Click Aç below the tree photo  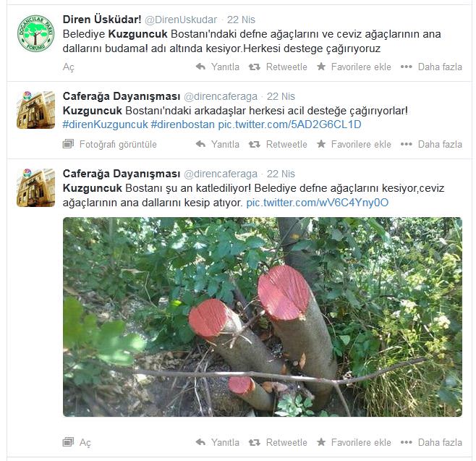point(77,442)
